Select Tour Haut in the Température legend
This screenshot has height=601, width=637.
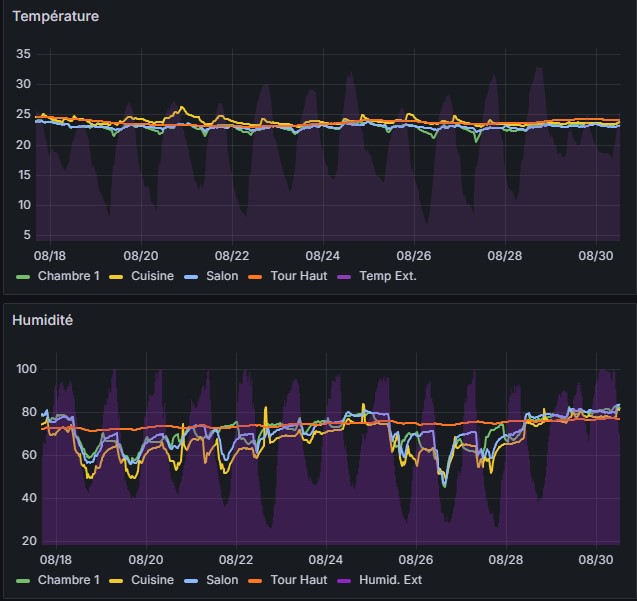298,276
